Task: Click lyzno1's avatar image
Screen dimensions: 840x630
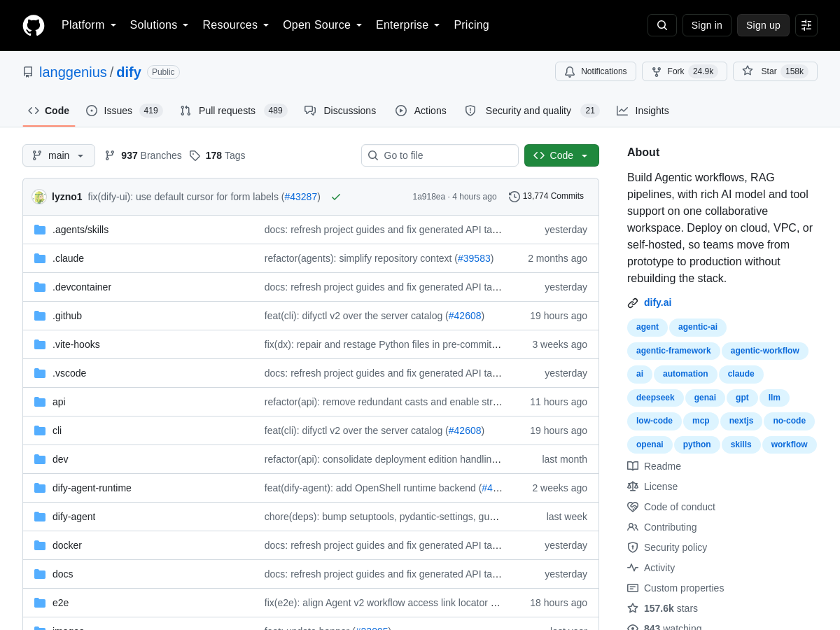Action: pos(39,197)
